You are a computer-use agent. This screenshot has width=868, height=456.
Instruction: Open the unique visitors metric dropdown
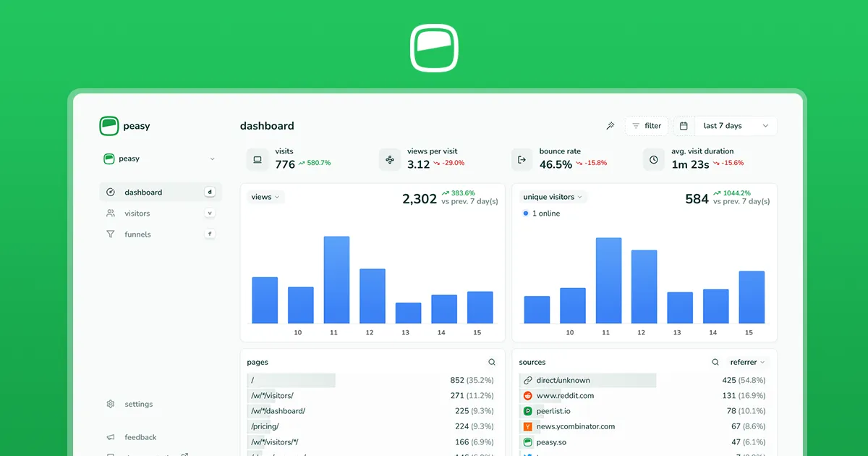(x=553, y=197)
